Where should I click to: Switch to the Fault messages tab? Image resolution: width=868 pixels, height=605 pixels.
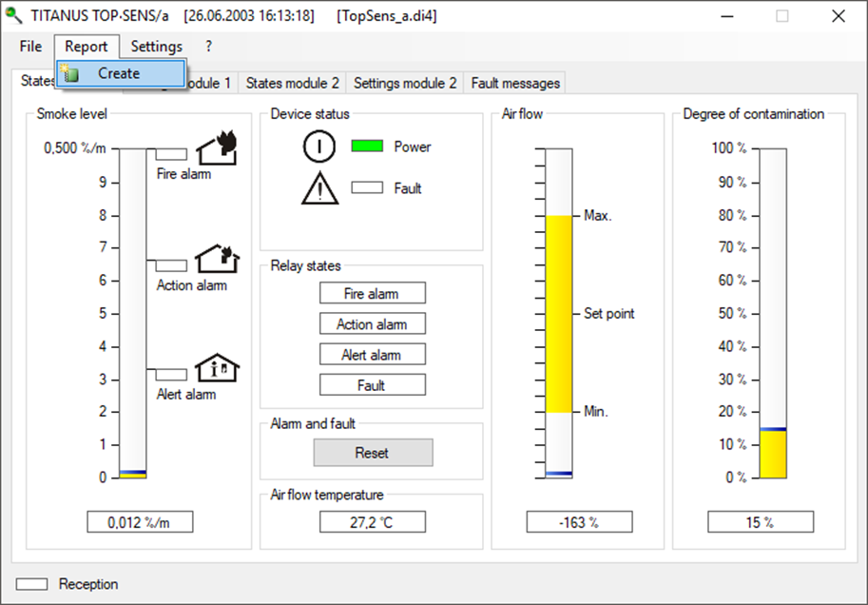click(515, 84)
